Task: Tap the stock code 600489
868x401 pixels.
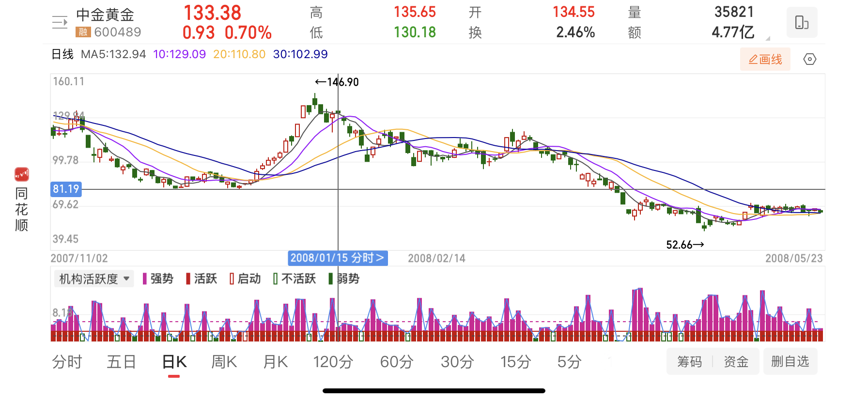Action: pyautogui.click(x=118, y=32)
